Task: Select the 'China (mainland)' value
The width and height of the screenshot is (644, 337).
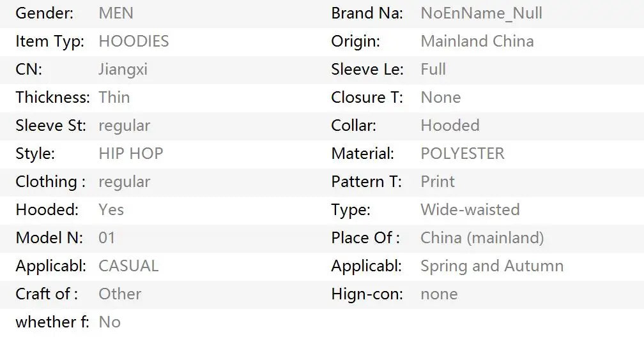Action: click(482, 238)
